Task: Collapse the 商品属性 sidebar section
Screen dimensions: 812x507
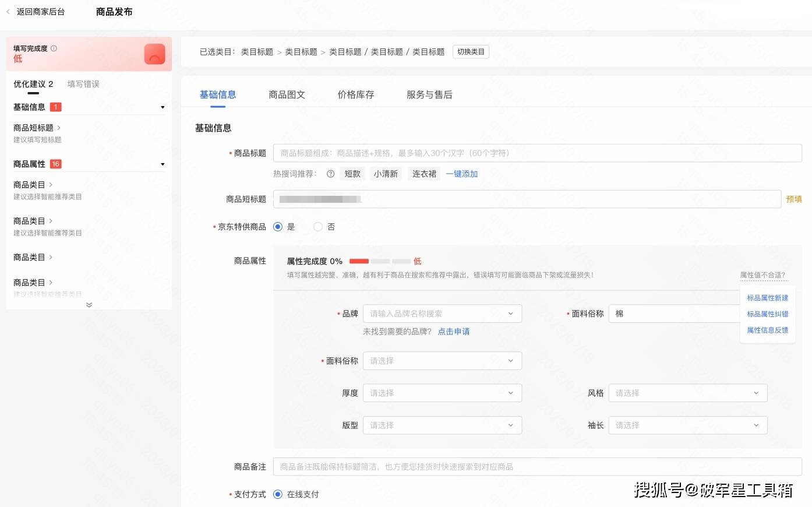Action: [x=163, y=164]
